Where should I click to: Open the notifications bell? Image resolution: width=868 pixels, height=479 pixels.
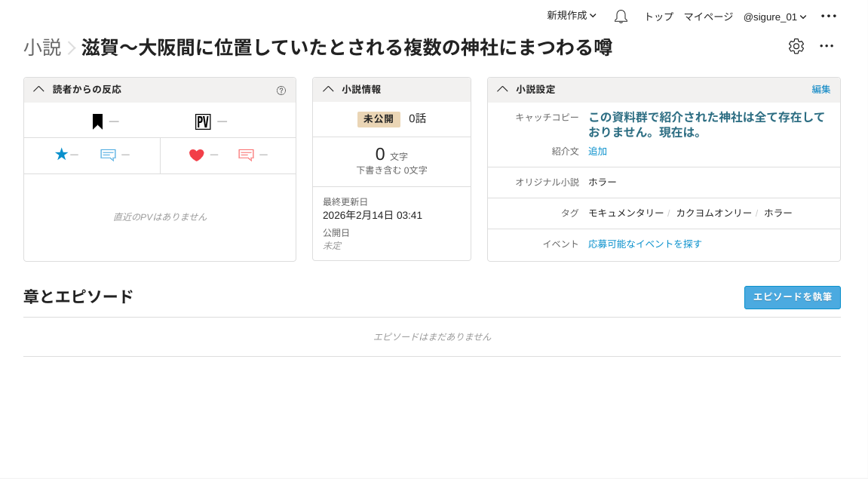(x=621, y=17)
